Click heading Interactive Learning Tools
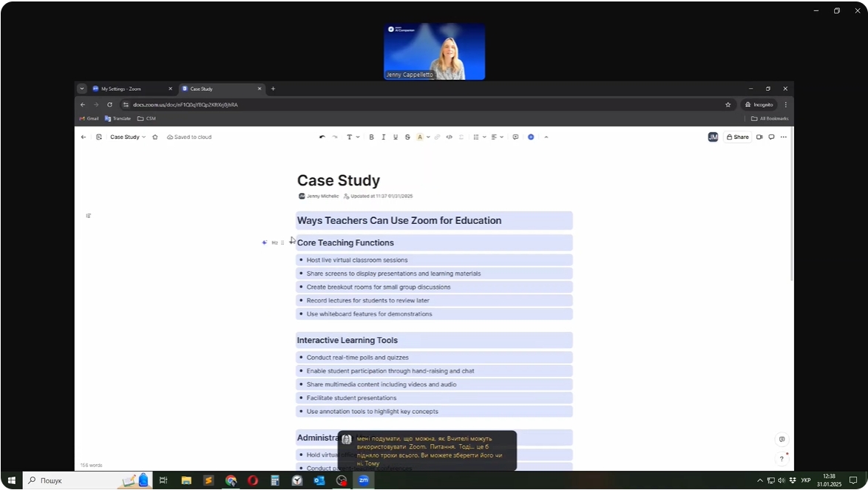The height and width of the screenshot is (490, 868). 347,341
